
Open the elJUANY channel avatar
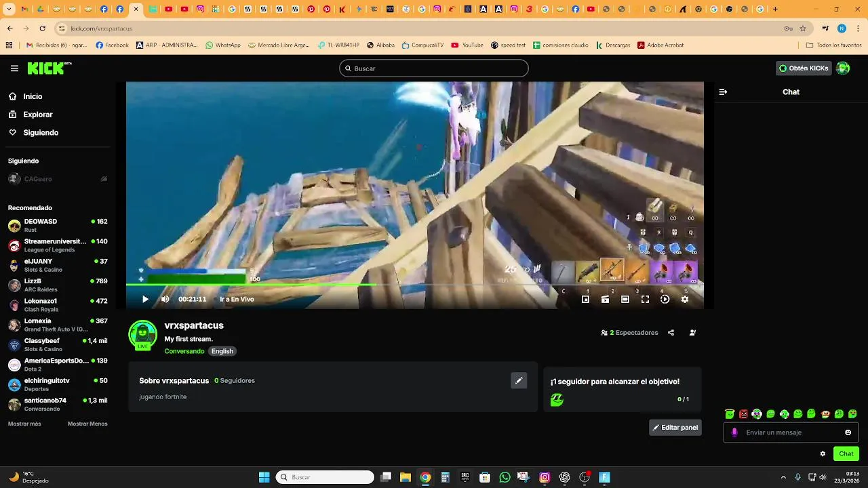(x=14, y=266)
